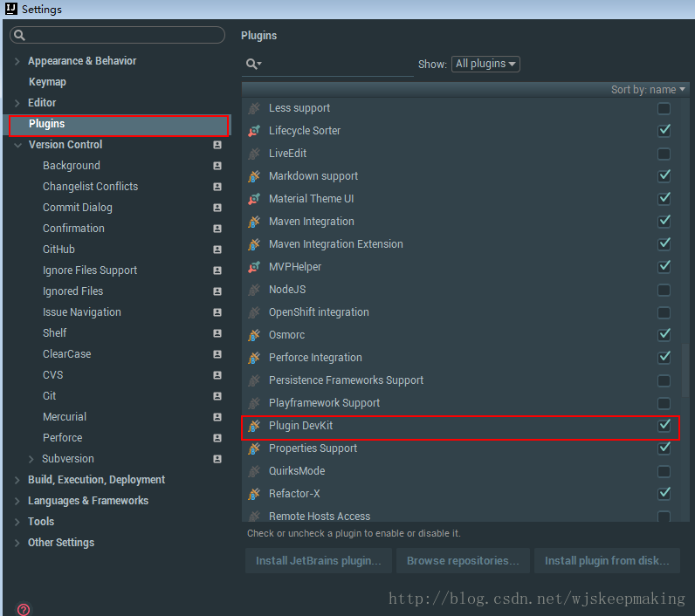
Task: Select Keymap in settings tree
Action: (x=47, y=82)
